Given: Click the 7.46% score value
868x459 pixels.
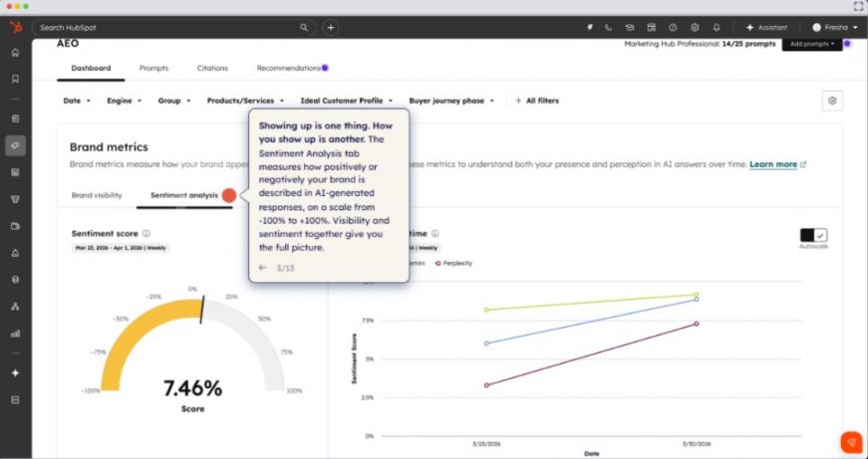Looking at the screenshot, I should pyautogui.click(x=192, y=388).
